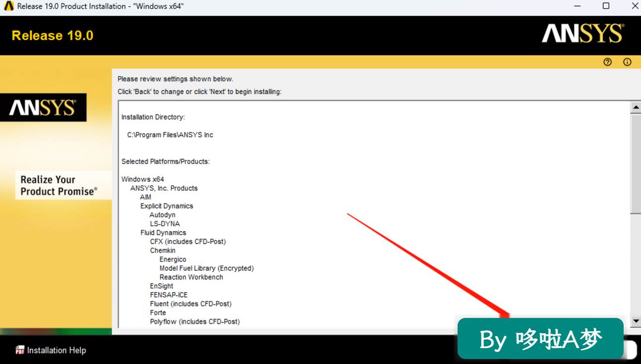This screenshot has height=364, width=641.
Task: Click the 'LS-DYNA' product row
Action: point(165,224)
